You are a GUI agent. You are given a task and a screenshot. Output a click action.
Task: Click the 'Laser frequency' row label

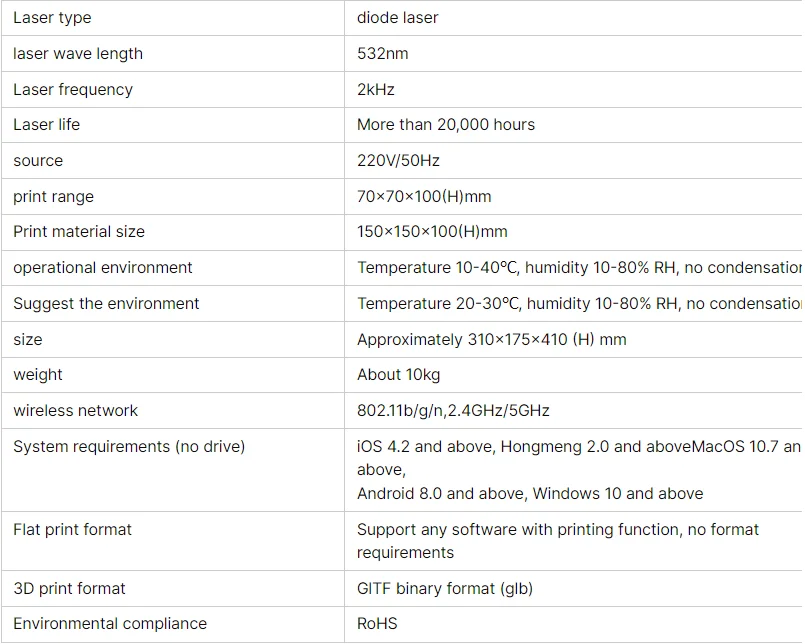(x=72, y=89)
